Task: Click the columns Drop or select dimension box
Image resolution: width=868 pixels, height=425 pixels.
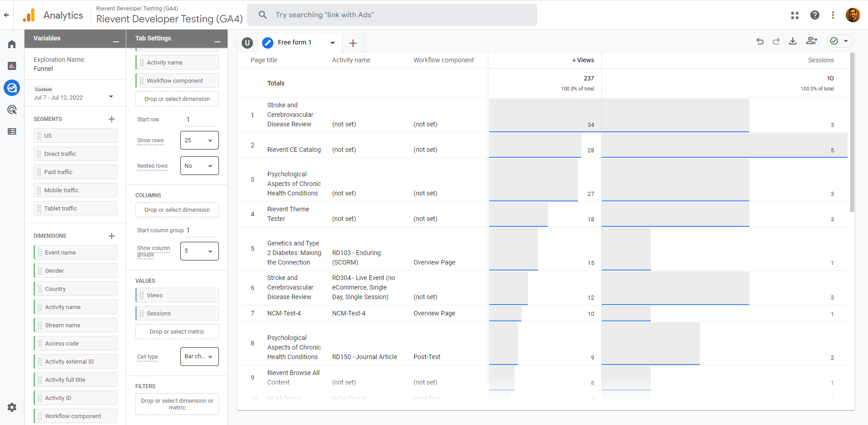Action: (x=177, y=210)
